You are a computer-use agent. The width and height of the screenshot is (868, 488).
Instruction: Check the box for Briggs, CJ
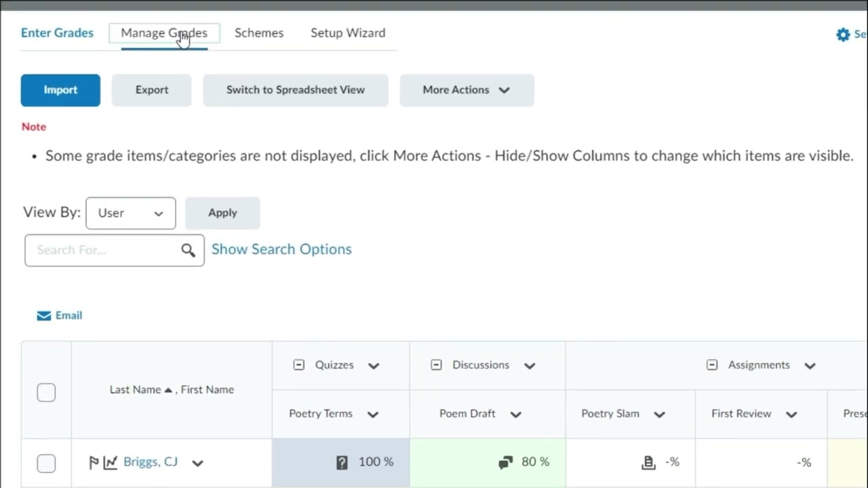(46, 463)
